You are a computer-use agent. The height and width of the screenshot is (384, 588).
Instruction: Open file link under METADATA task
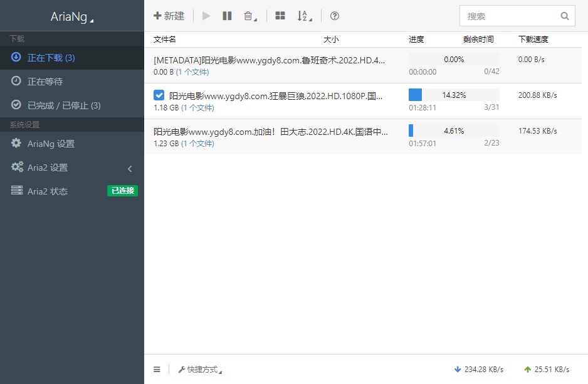192,72
